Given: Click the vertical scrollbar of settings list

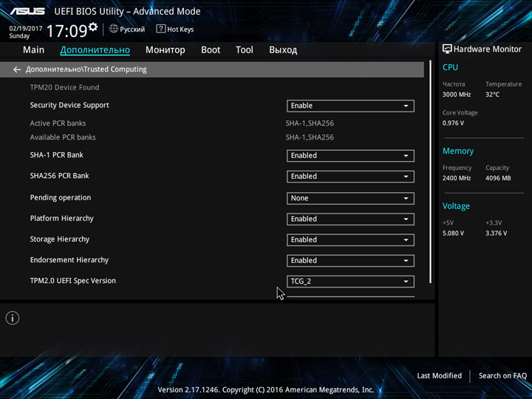Looking at the screenshot, I should [431, 171].
